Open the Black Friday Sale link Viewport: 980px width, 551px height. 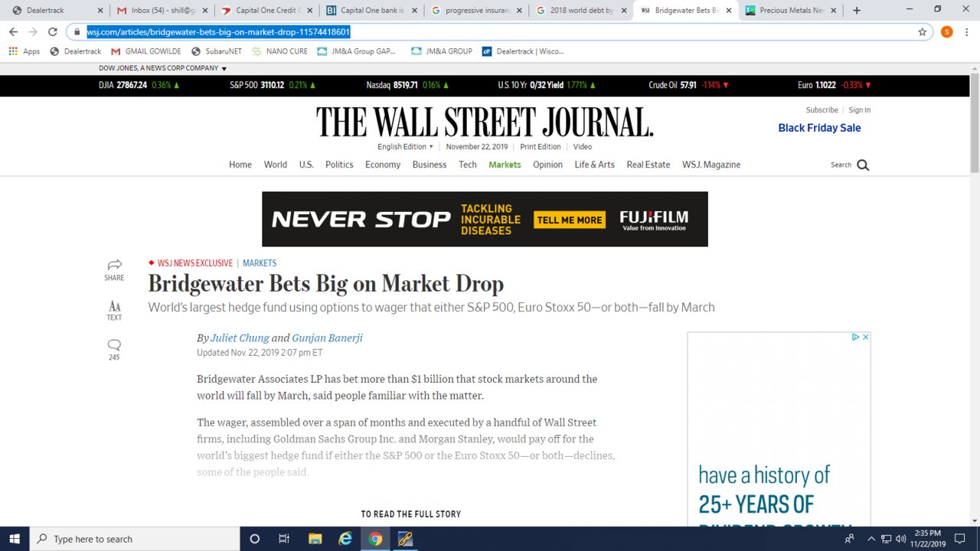(819, 128)
